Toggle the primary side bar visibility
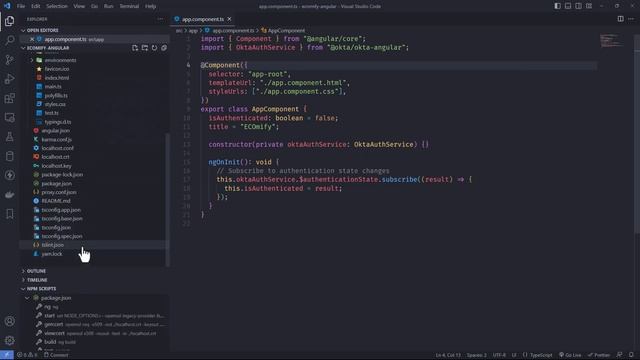Image resolution: width=640 pixels, height=360 pixels. click(558, 6)
